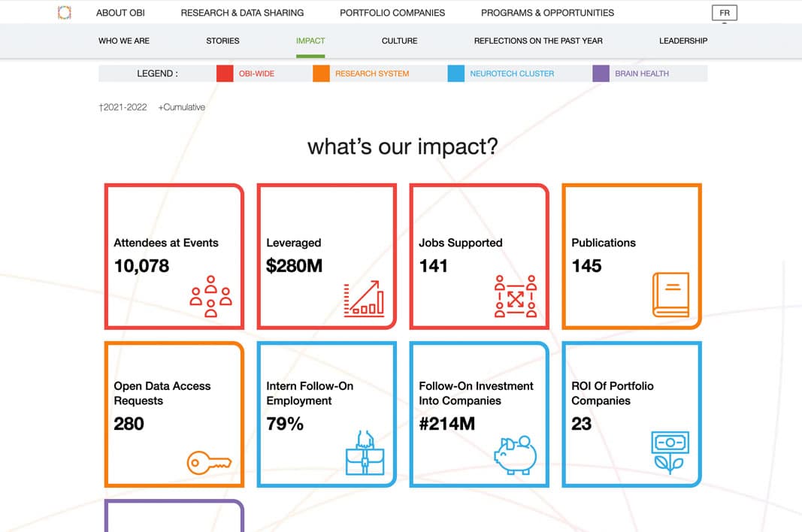Open the About OBI menu
Viewport: 802px width, 532px height.
coord(120,13)
